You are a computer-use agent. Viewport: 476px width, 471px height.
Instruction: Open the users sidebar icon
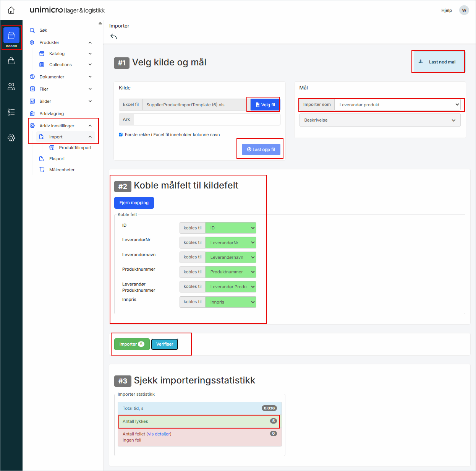11,87
